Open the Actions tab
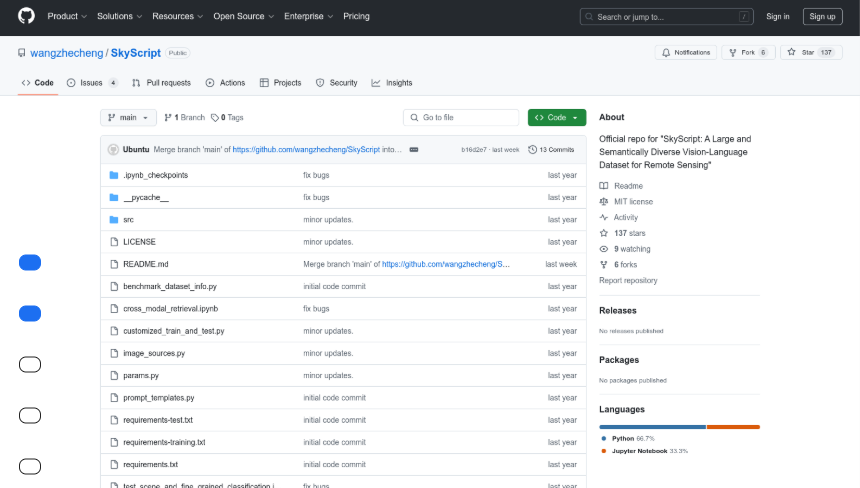 pyautogui.click(x=225, y=83)
